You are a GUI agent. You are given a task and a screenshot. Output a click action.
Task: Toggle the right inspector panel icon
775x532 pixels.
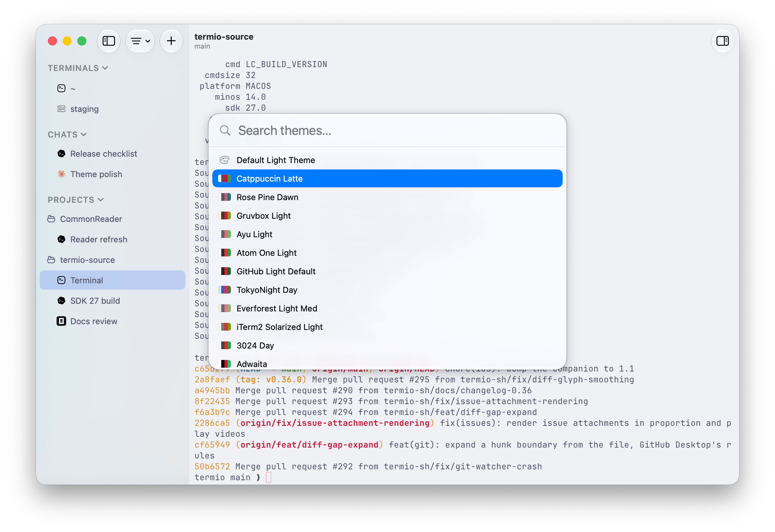coord(722,41)
